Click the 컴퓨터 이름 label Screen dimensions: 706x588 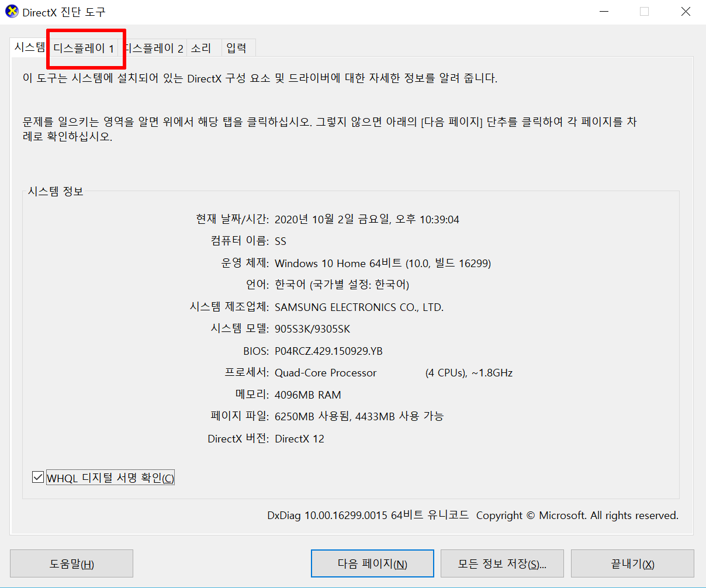pos(240,241)
